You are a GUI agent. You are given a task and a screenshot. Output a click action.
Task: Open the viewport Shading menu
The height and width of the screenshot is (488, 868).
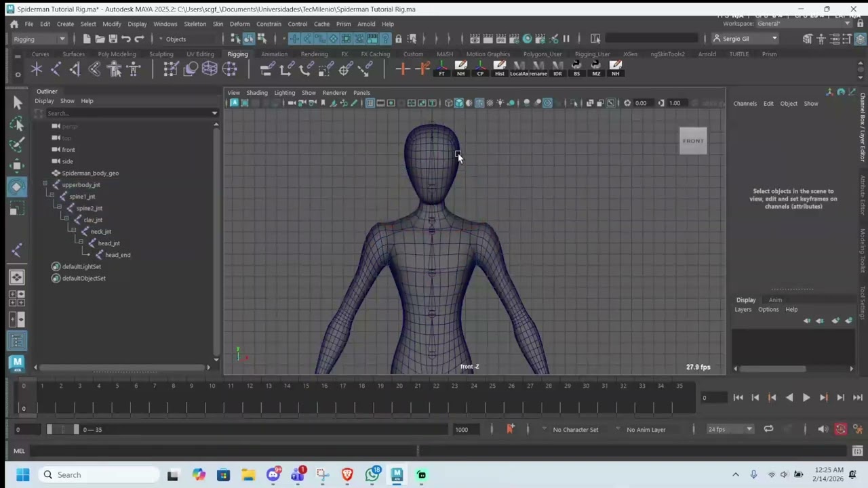click(256, 93)
